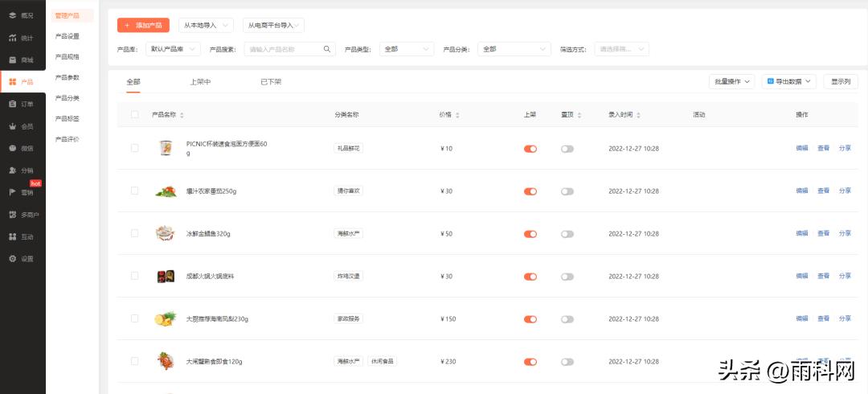Image resolution: width=868 pixels, height=394 pixels.
Task: Turn off 上架 switch for 大朗菠萝海南凤梨230g
Action: pyautogui.click(x=530, y=319)
